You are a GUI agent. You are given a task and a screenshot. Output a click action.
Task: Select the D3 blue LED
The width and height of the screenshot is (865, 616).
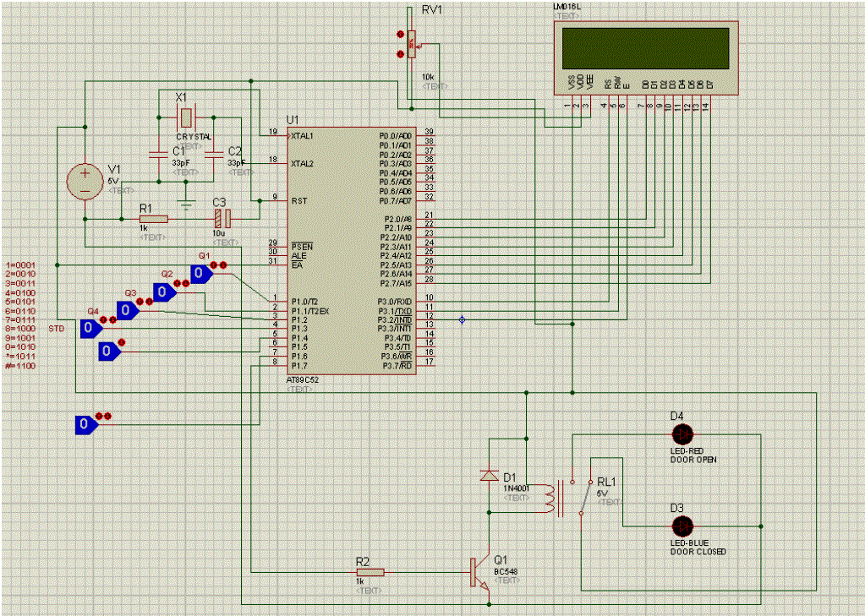(682, 526)
